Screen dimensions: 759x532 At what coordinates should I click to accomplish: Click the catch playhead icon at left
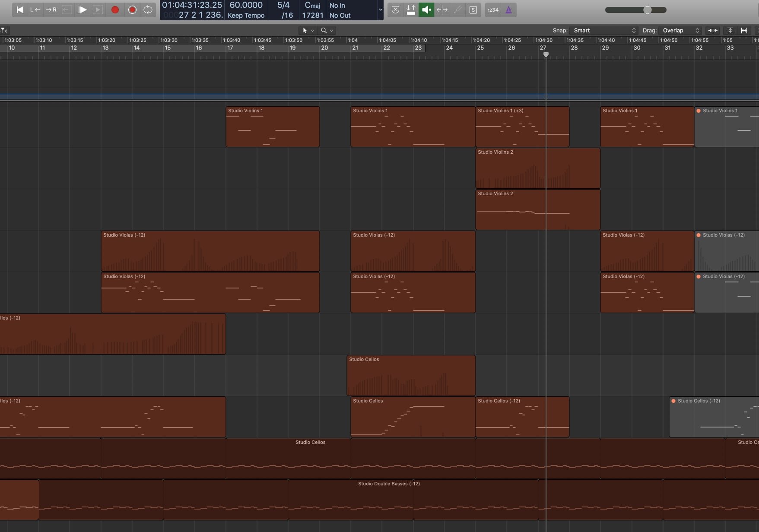[4, 30]
